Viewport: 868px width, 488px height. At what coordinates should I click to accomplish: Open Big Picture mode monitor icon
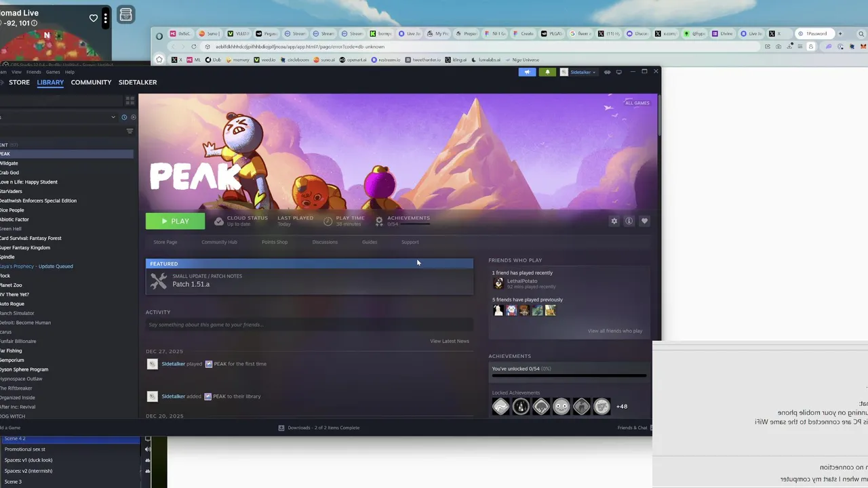[619, 72]
